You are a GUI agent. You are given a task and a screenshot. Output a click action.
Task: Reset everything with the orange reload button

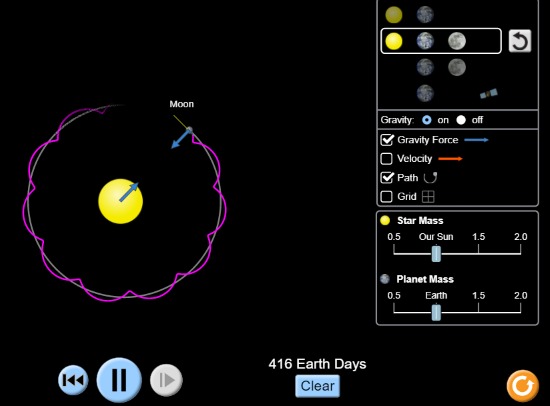523,386
